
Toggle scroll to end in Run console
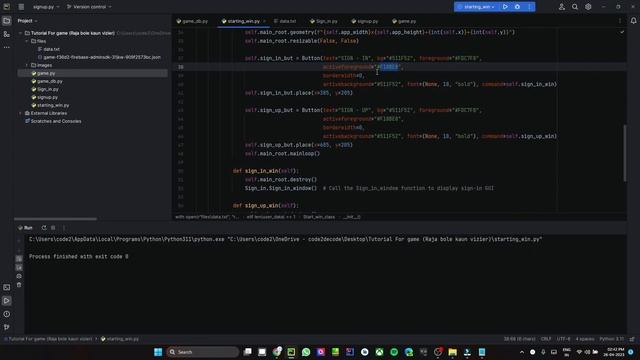pos(19,267)
